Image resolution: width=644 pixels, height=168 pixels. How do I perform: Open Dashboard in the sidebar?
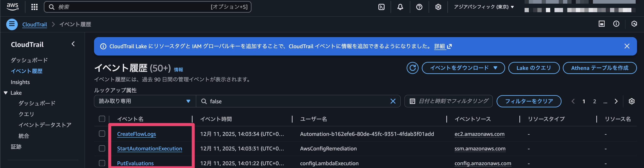(x=29, y=60)
